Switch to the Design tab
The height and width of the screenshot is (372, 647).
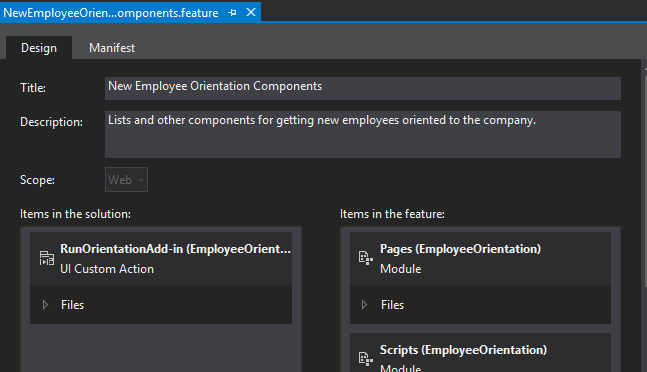39,48
